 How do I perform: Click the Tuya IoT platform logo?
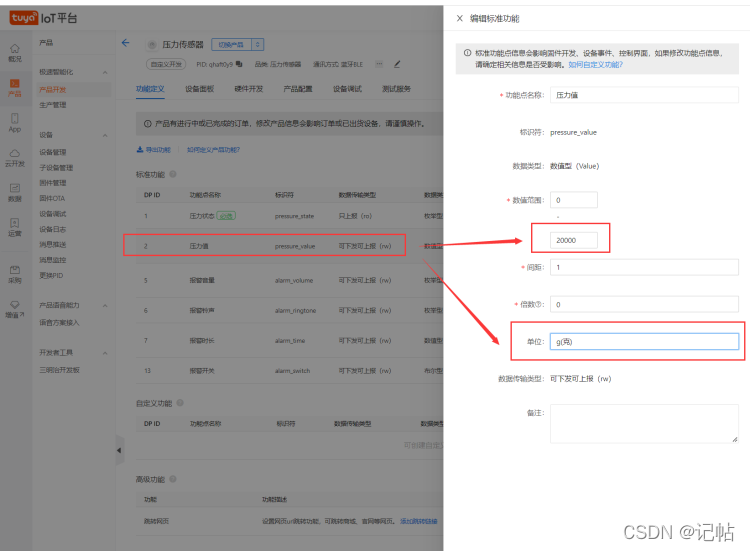click(x=43, y=18)
